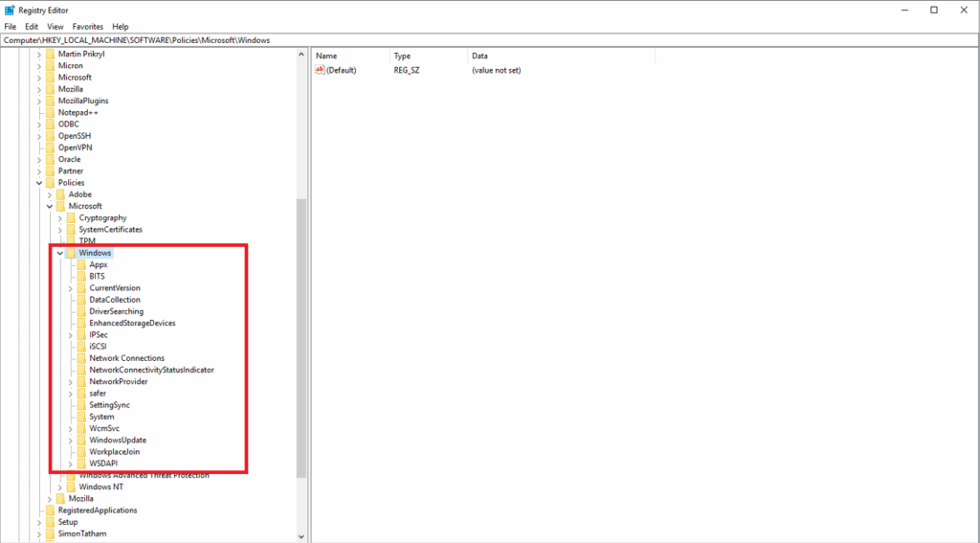
Task: Click the NetworkConnectivityStatusIndicator folder icon
Action: 81,370
